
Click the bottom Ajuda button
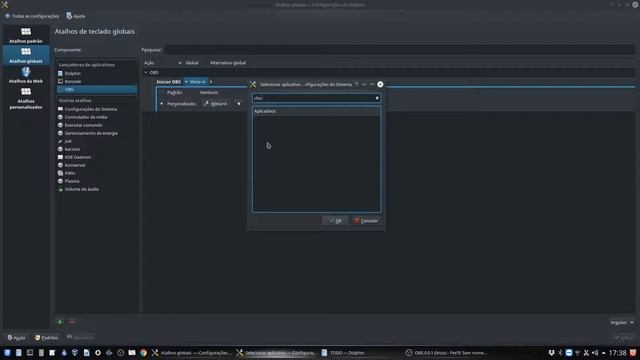[16, 338]
